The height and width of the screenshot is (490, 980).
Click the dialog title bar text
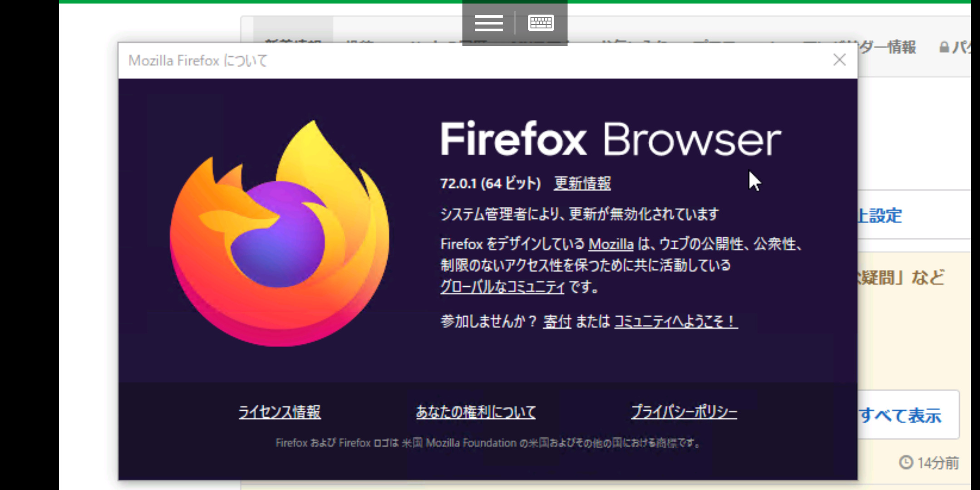pyautogui.click(x=198, y=60)
